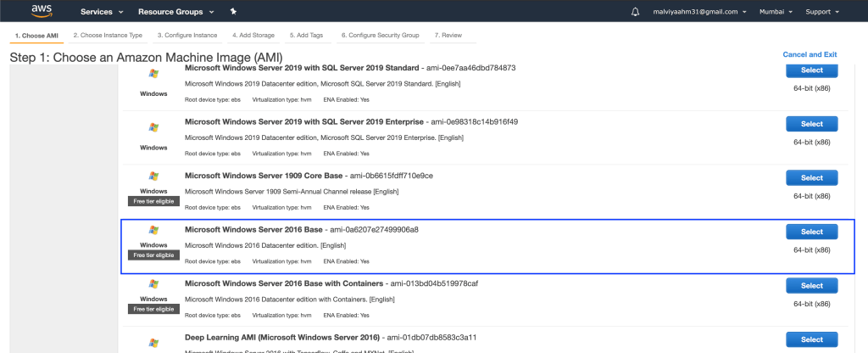Click Windows logo for 2016 Base with Containers
The width and height of the screenshot is (868, 353).
153,284
